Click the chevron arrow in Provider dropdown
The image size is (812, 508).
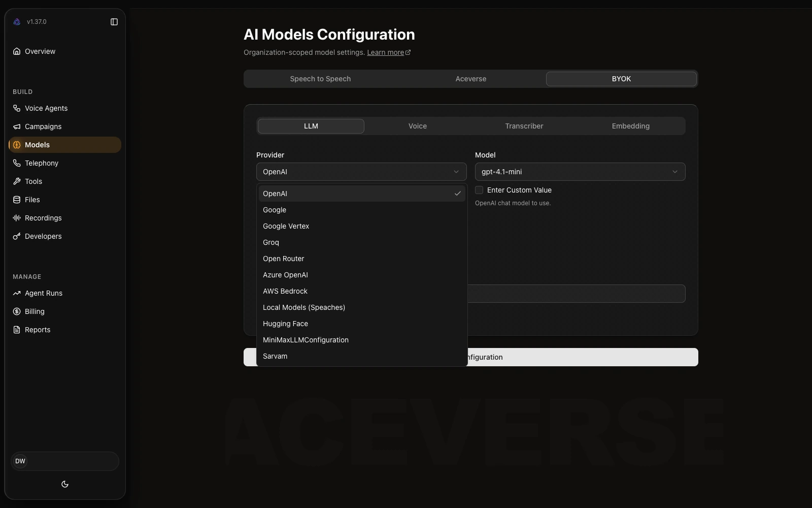click(x=456, y=172)
